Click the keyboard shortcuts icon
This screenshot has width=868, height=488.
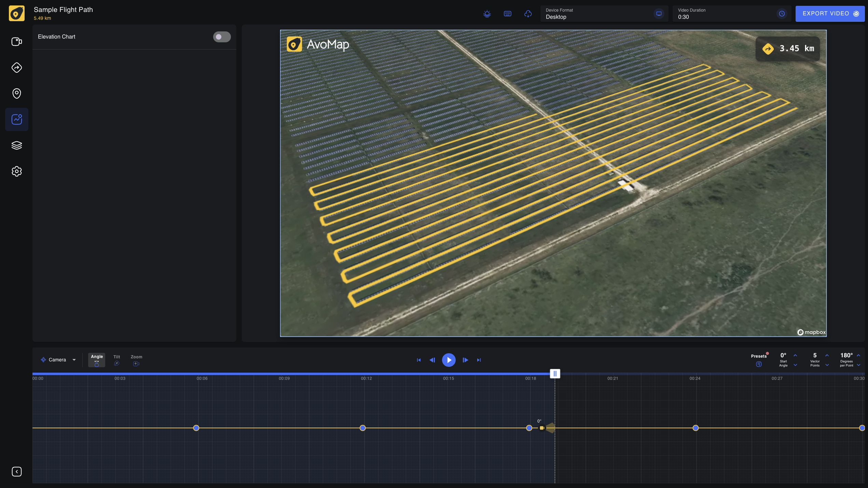(x=508, y=14)
